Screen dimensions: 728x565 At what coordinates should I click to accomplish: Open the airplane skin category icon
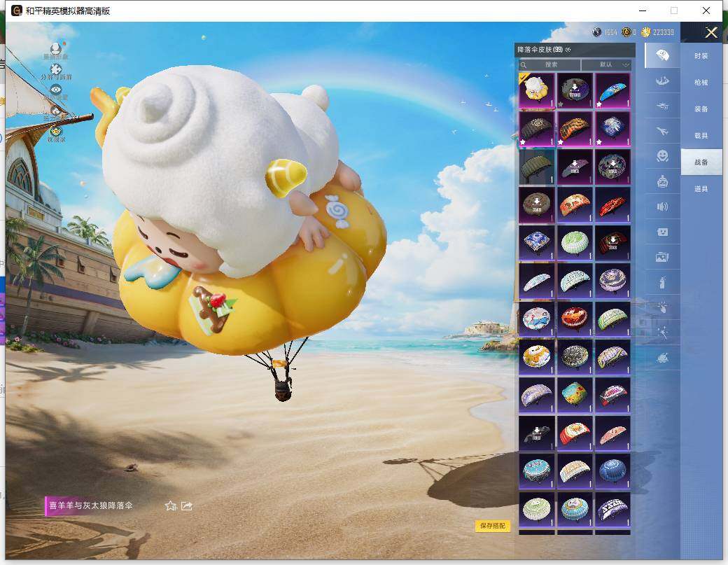click(662, 132)
